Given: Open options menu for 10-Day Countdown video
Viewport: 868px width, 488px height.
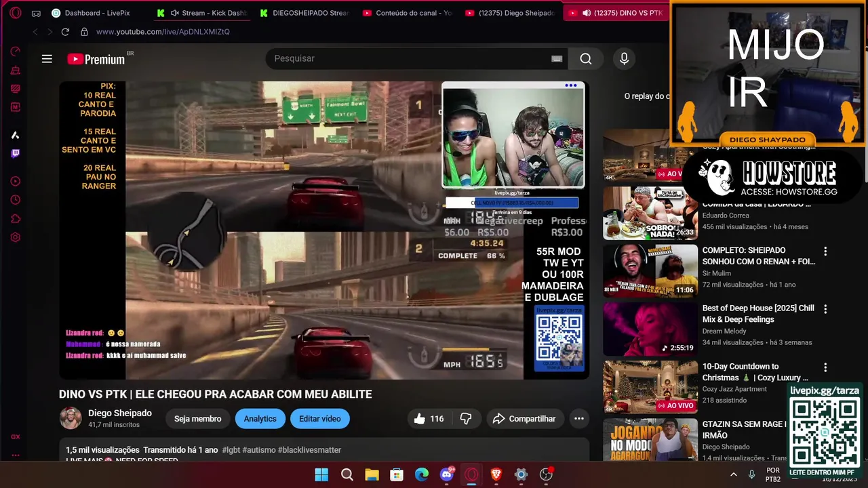Looking at the screenshot, I should (x=825, y=367).
